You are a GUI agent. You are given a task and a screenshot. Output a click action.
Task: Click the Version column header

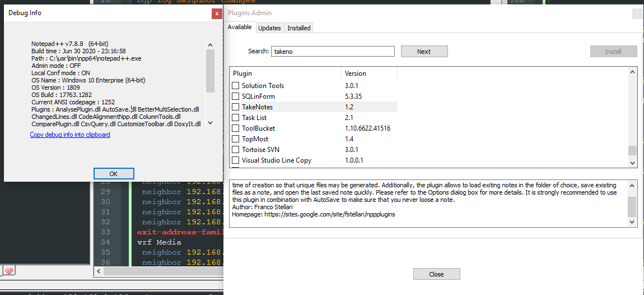[369, 73]
